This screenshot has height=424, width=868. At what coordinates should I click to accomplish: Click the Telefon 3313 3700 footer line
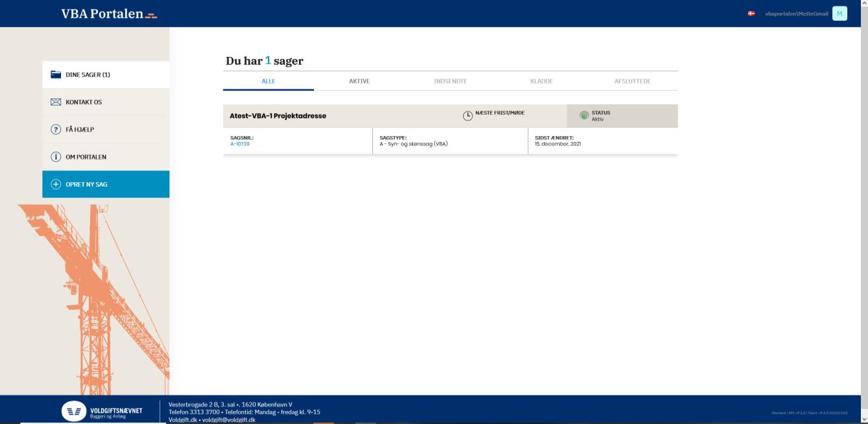coord(245,412)
